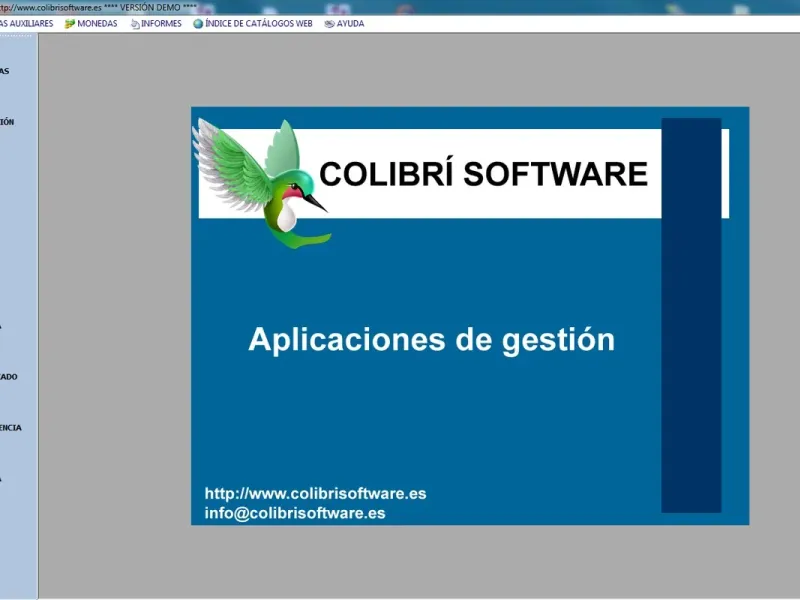Select the sidebar item ending in 'ENCIA'

11,428
